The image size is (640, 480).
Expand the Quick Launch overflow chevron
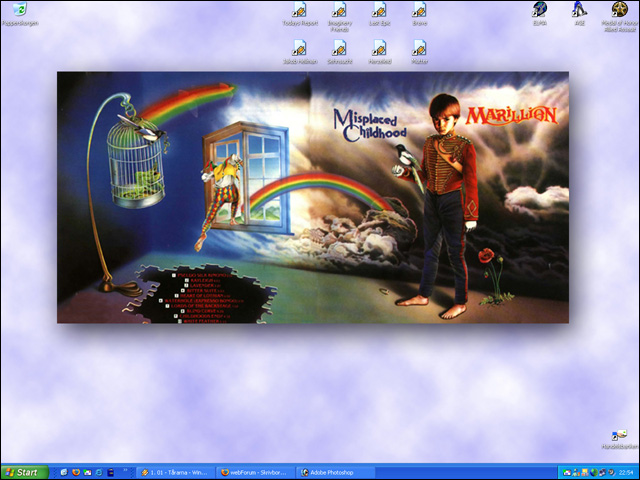[125, 470]
